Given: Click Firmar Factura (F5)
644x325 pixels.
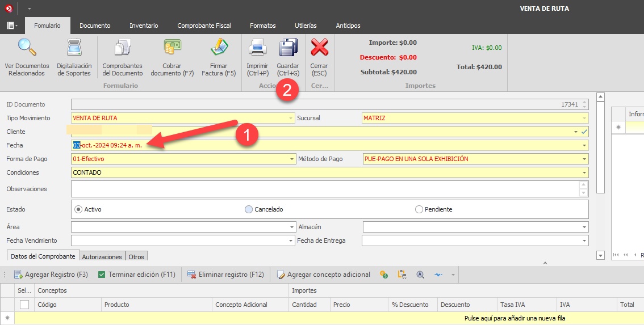Looking at the screenshot, I should [219, 57].
